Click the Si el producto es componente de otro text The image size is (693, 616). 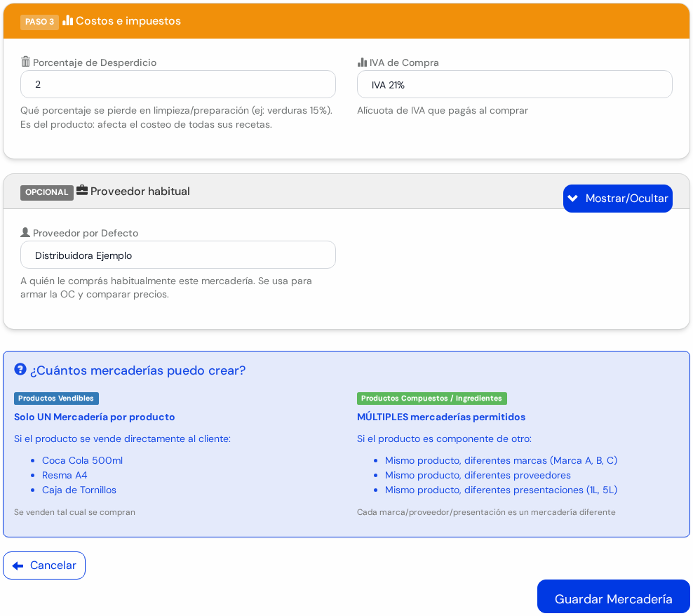click(444, 438)
